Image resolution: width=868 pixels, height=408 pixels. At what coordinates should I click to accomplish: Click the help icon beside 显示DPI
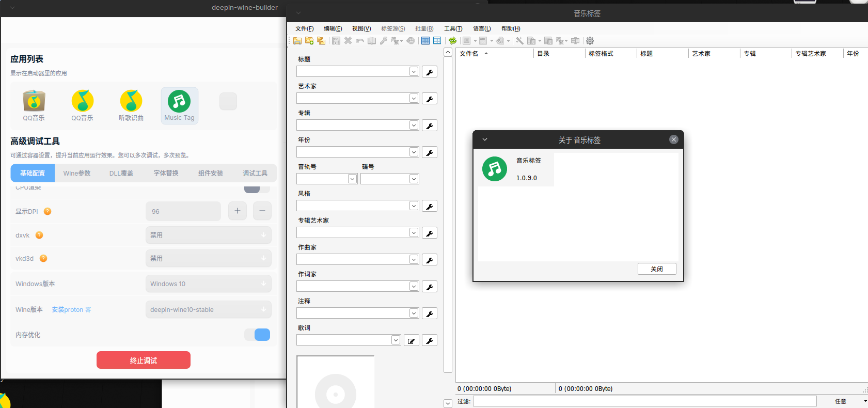point(48,211)
